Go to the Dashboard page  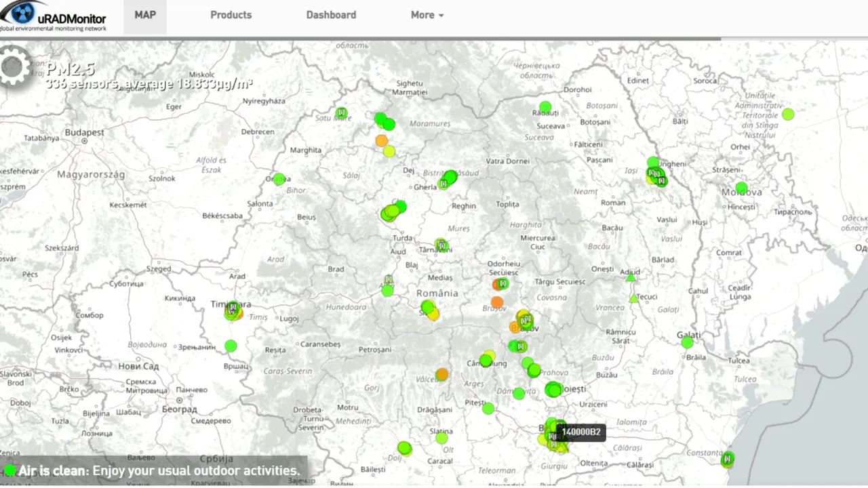[331, 15]
